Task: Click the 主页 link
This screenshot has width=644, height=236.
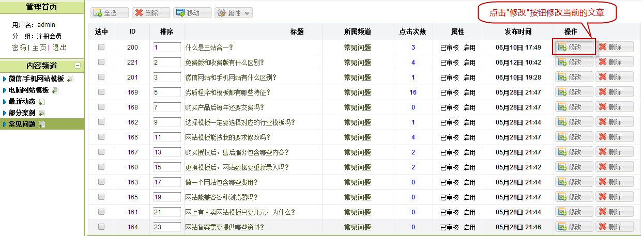Action: tap(39, 48)
